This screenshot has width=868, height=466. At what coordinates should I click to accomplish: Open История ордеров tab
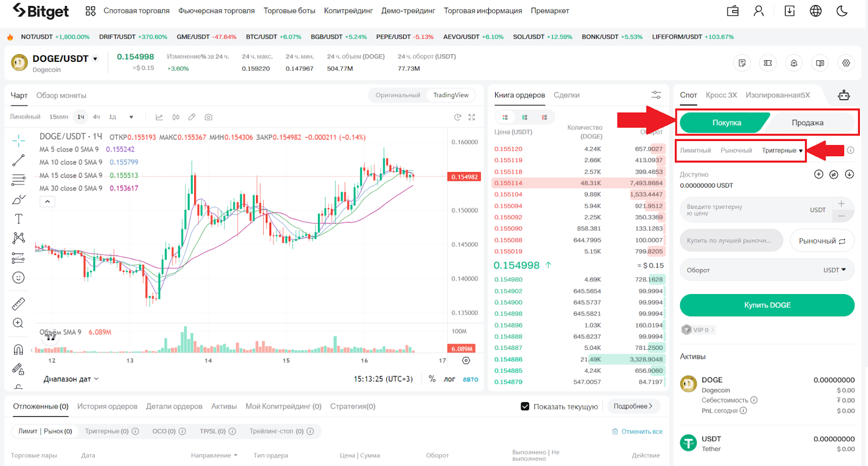(107, 406)
